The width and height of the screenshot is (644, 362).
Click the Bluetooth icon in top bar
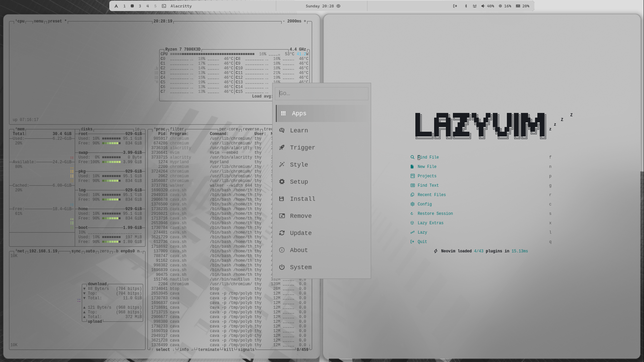[x=466, y=6]
